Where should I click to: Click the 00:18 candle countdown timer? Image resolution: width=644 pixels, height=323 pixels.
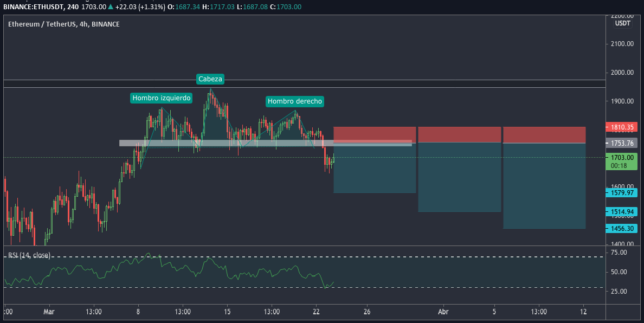tap(619, 166)
